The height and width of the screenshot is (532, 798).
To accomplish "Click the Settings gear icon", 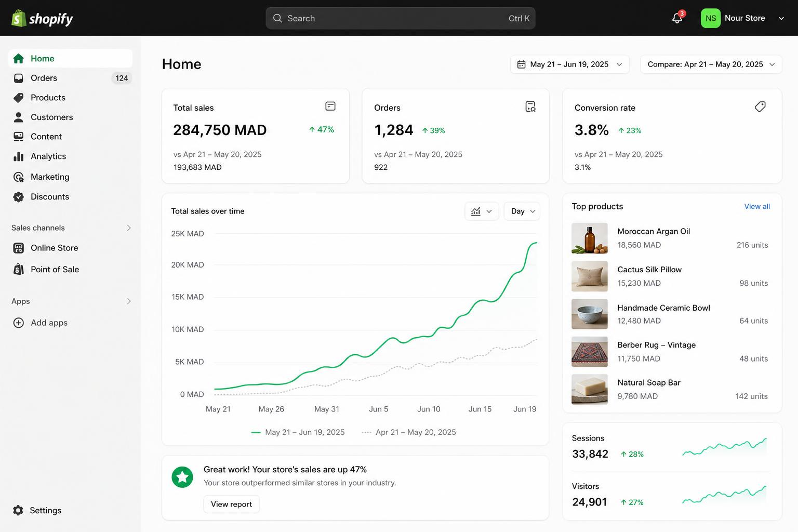I will tap(18, 510).
